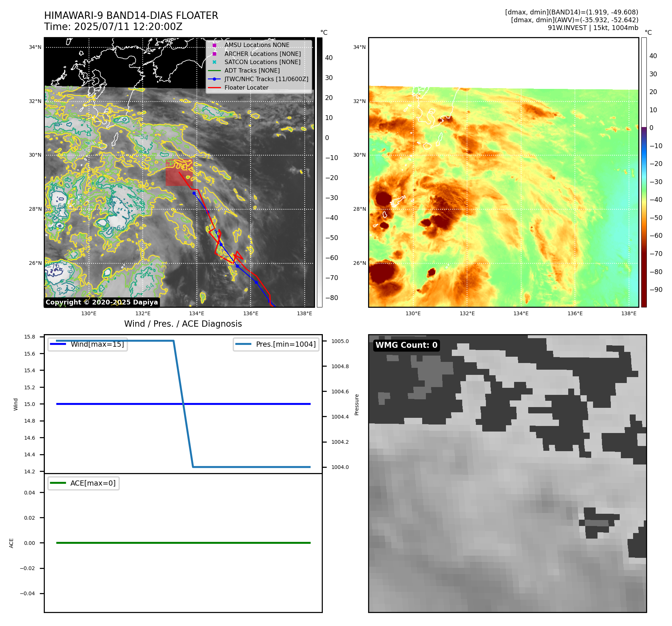672x626 pixels.
Task: Click the cyan SATCON Locations x marker
Action: (x=214, y=62)
